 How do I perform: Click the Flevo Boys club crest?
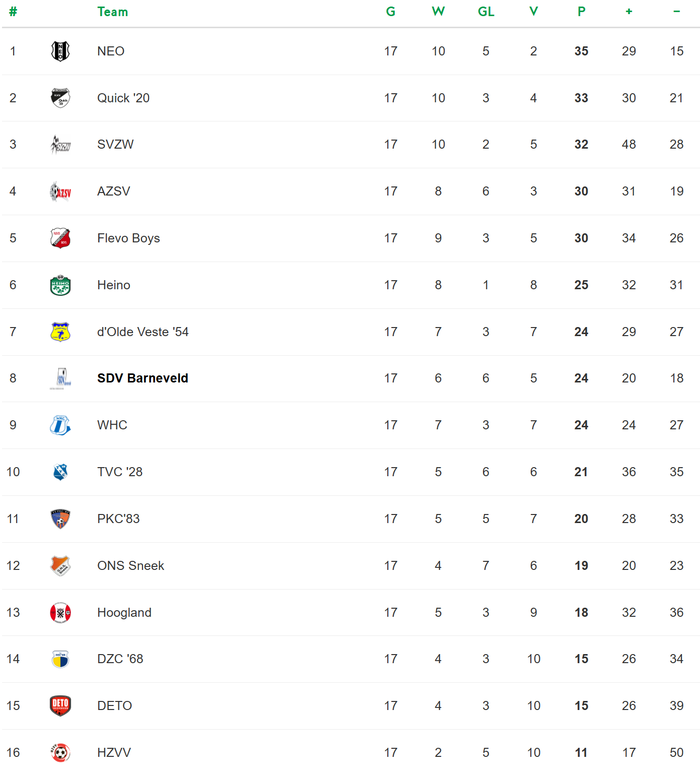60,238
